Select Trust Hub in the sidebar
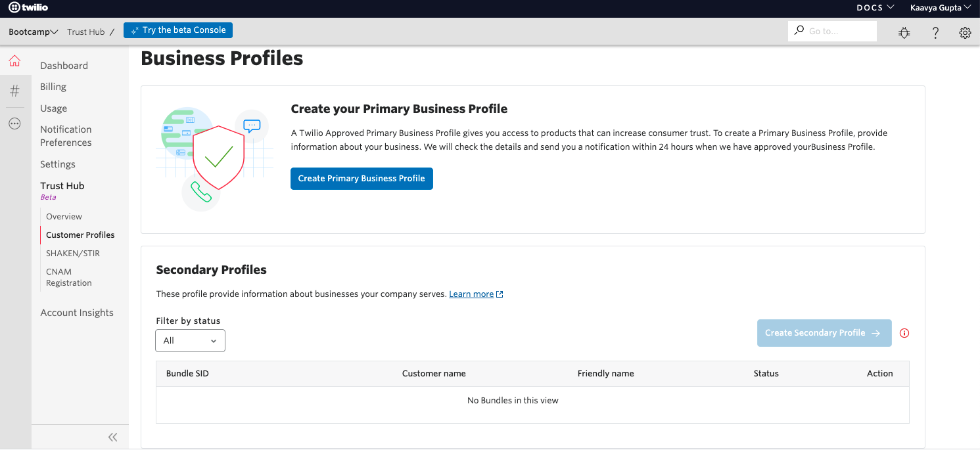The width and height of the screenshot is (980, 450). pos(62,186)
